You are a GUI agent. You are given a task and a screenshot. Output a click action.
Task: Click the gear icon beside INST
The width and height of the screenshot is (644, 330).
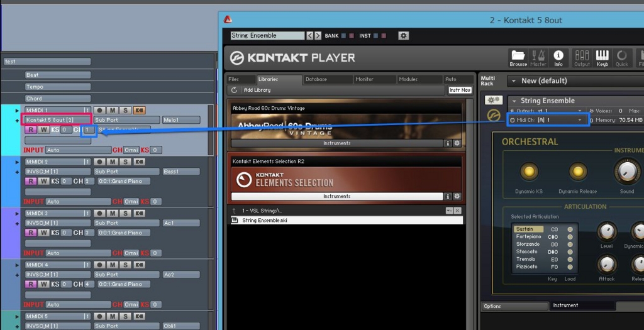(404, 36)
